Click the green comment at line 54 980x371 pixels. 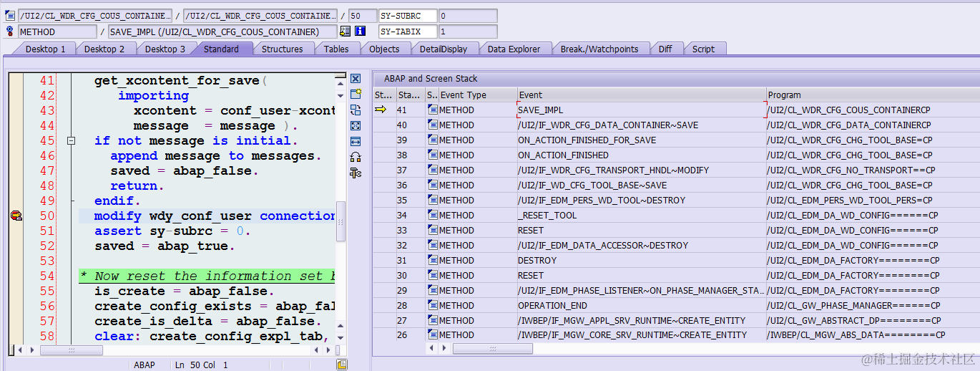point(207,276)
